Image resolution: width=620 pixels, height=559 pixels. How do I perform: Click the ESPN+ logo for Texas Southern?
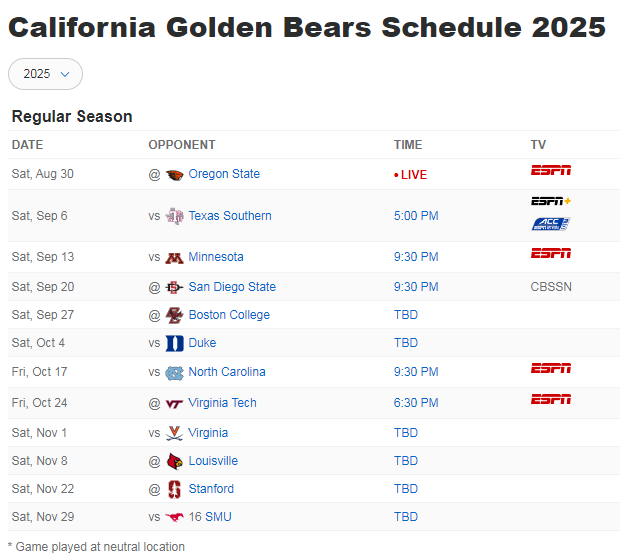(x=551, y=201)
